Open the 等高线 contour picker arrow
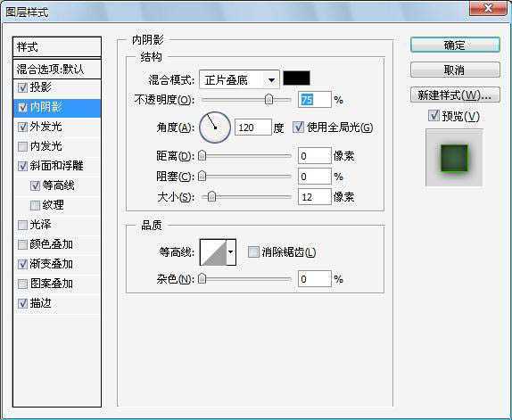The width and height of the screenshot is (512, 420). [x=231, y=252]
